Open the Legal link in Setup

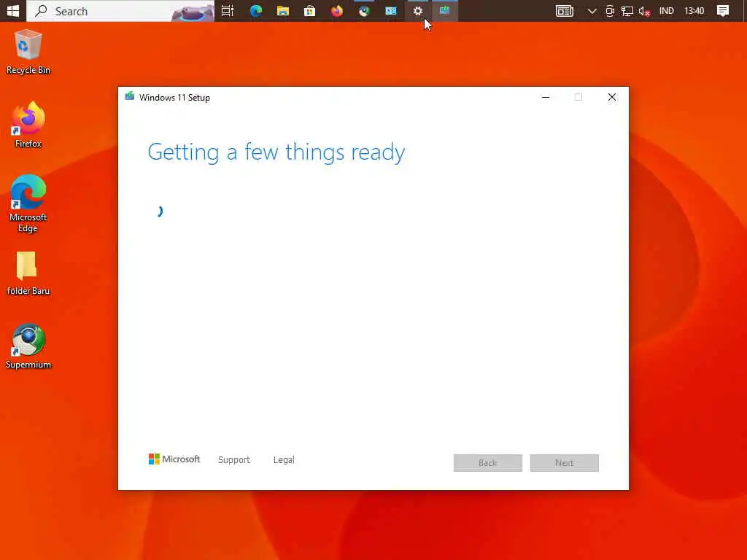pos(284,459)
